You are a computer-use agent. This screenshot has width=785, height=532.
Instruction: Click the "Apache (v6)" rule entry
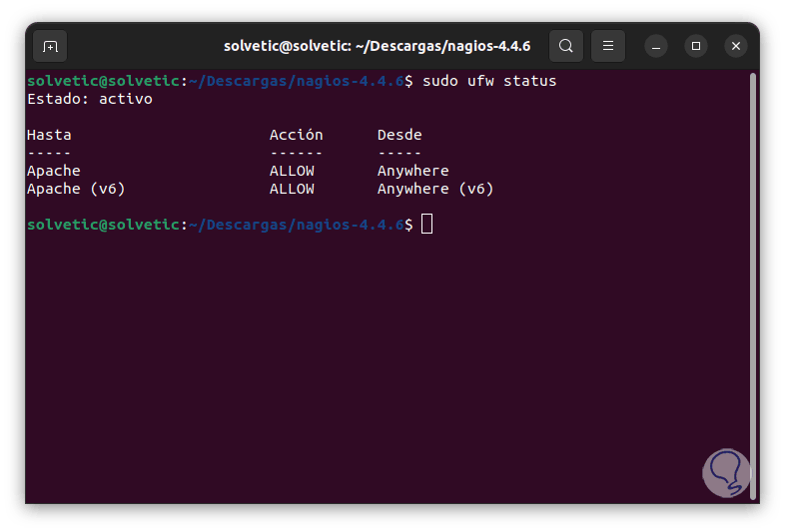[x=76, y=189]
